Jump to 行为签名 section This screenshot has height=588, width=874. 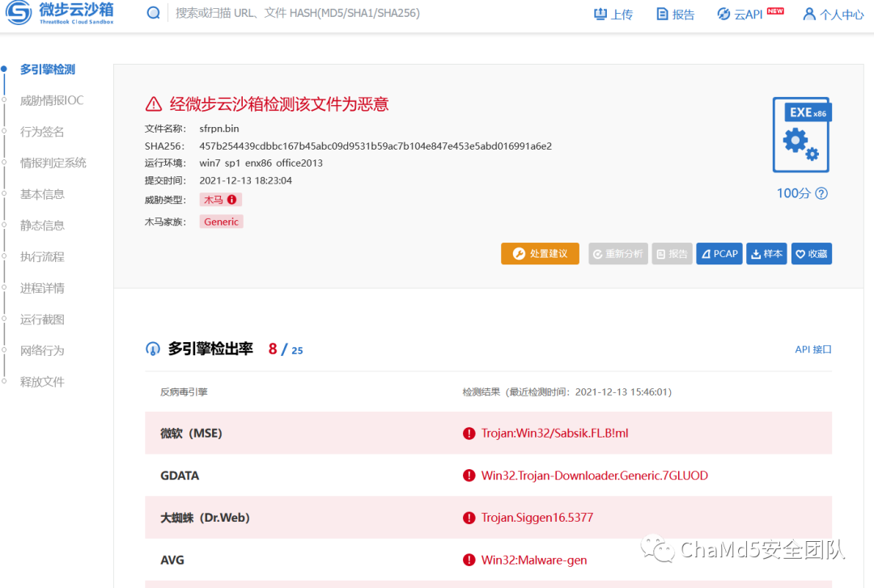coord(42,132)
